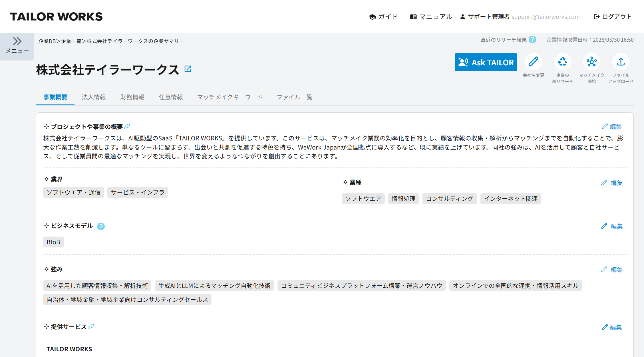Click the ソフトウエア・通信 industry tag
The width and height of the screenshot is (644, 357).
click(x=73, y=192)
